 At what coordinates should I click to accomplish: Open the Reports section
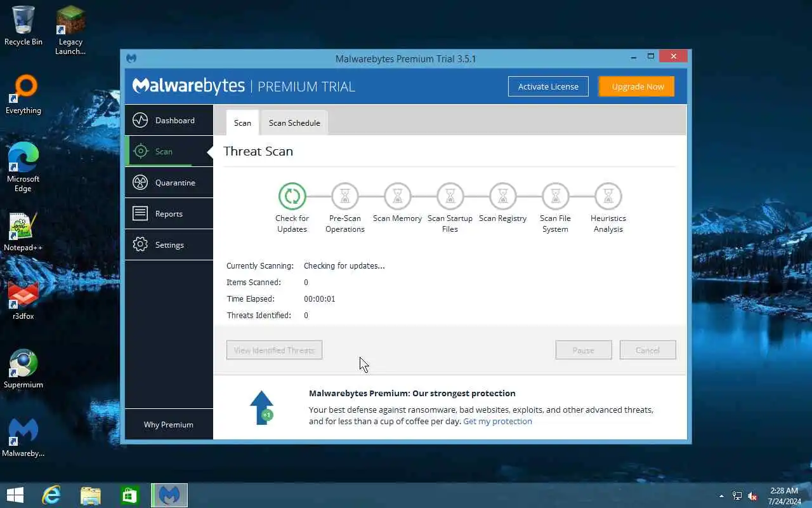click(169, 213)
